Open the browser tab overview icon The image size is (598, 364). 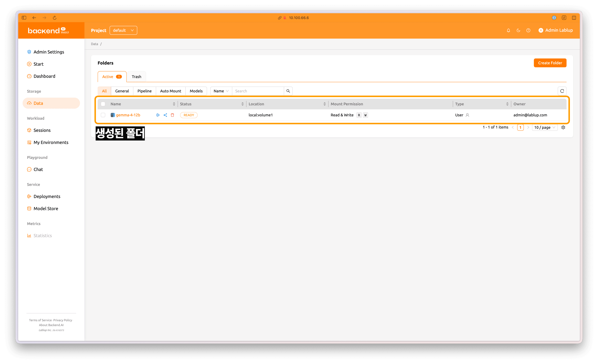pos(564,18)
